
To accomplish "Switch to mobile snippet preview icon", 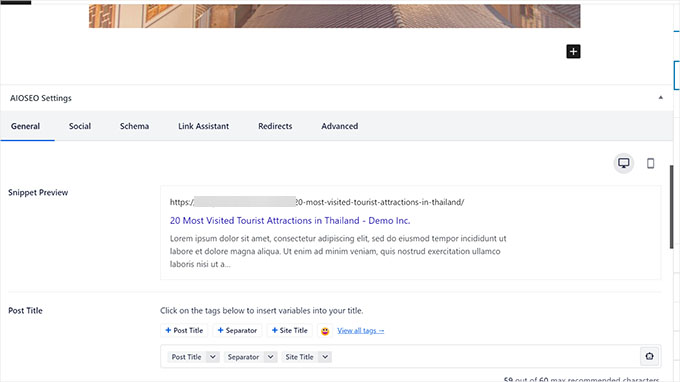I will 651,163.
